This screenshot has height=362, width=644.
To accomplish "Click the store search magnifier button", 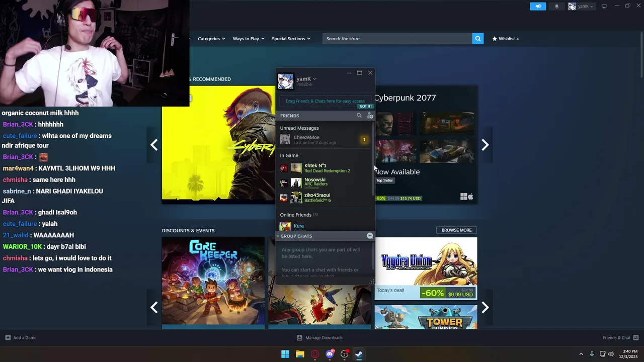I will point(477,39).
